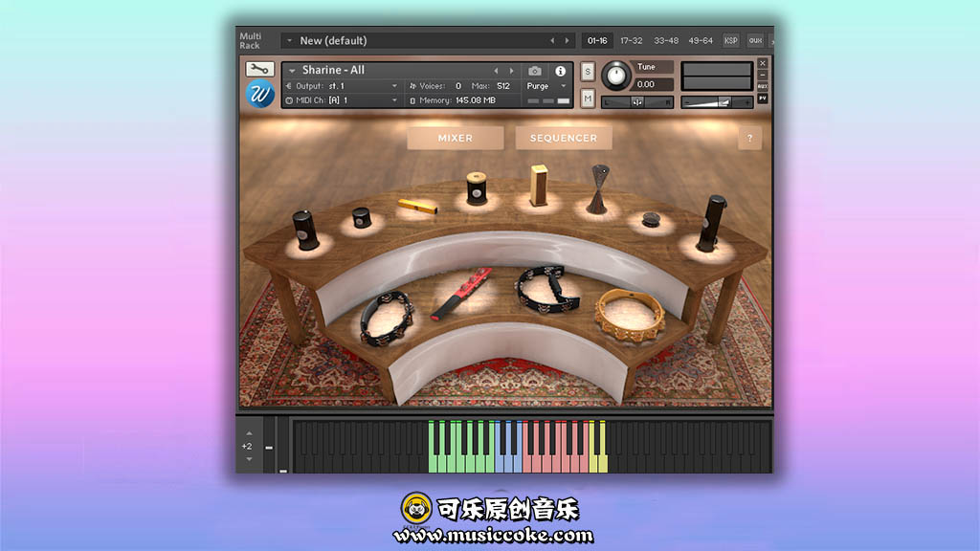Remove instrument with the X button
The image size is (980, 551).
[x=763, y=63]
